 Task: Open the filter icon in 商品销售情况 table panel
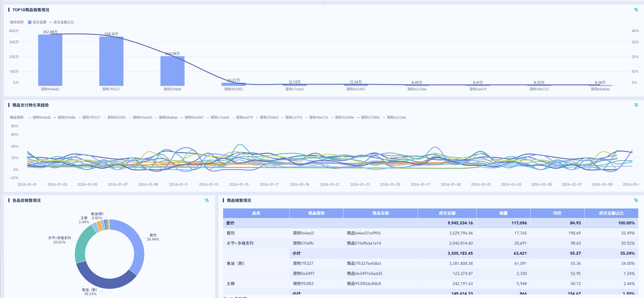[x=636, y=200]
